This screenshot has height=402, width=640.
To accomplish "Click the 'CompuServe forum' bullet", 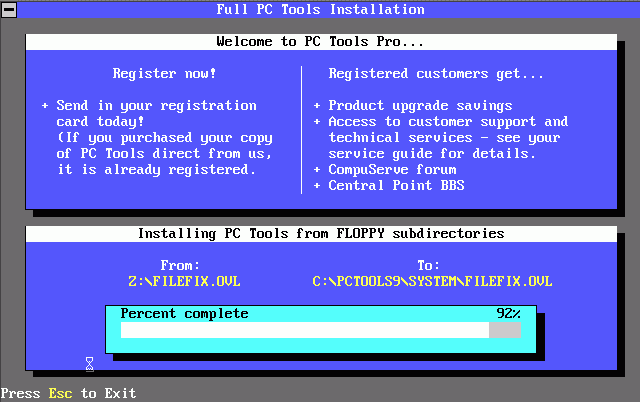I will click(392, 170).
